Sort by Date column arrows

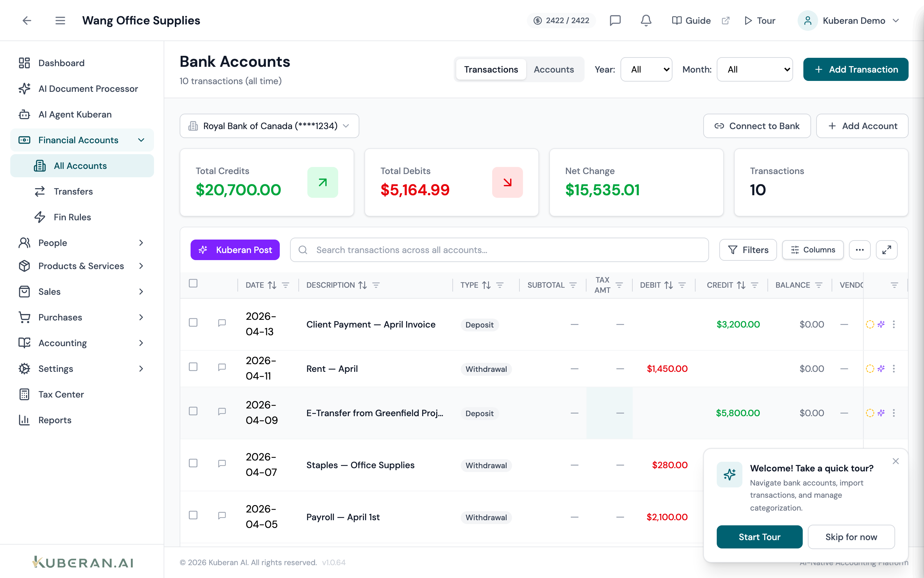coord(272,285)
